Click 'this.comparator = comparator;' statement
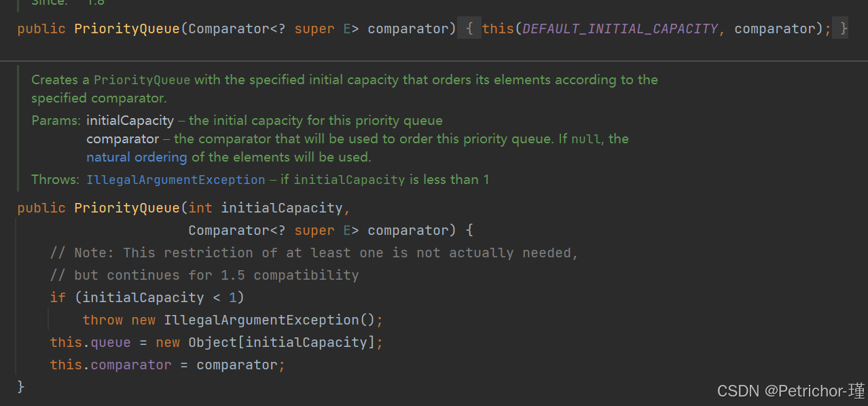The width and height of the screenshot is (868, 406). point(168,365)
